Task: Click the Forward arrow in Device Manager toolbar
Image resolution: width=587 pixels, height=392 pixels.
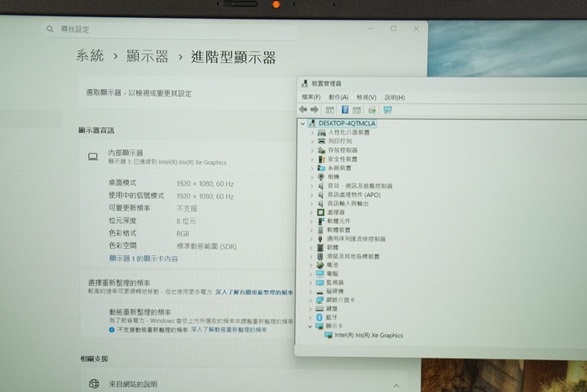Action: pyautogui.click(x=315, y=109)
